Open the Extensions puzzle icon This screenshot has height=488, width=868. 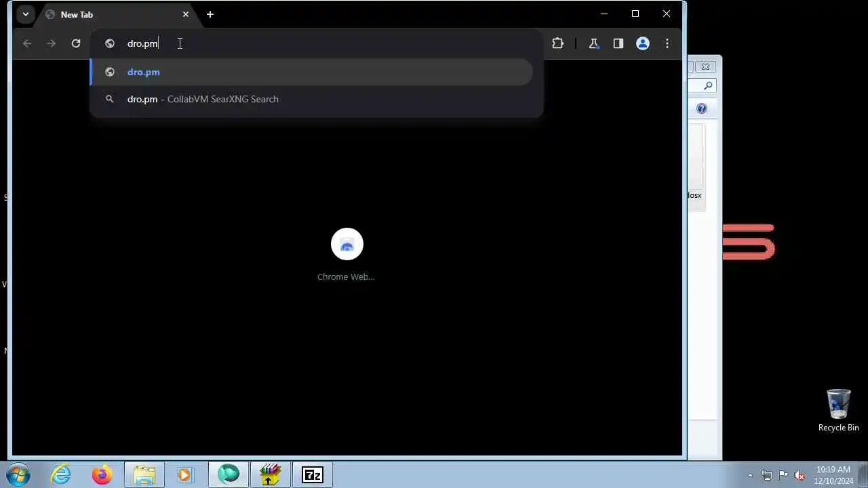[557, 43]
